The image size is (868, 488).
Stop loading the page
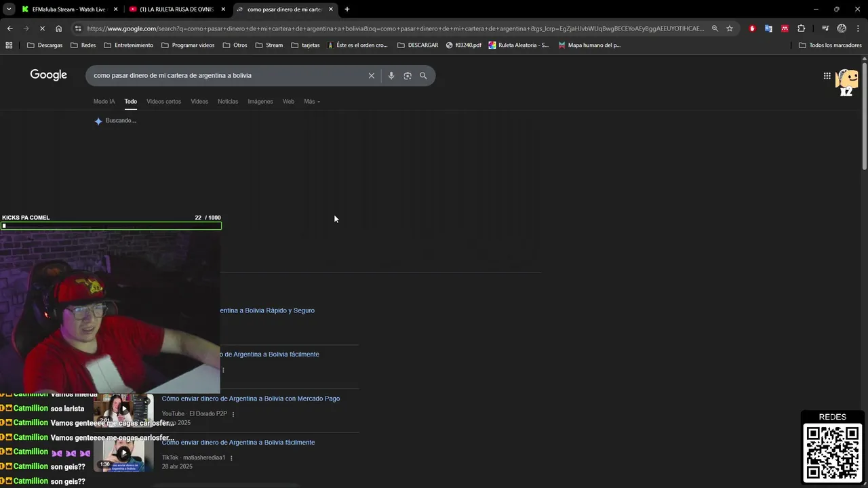pyautogui.click(x=42, y=28)
